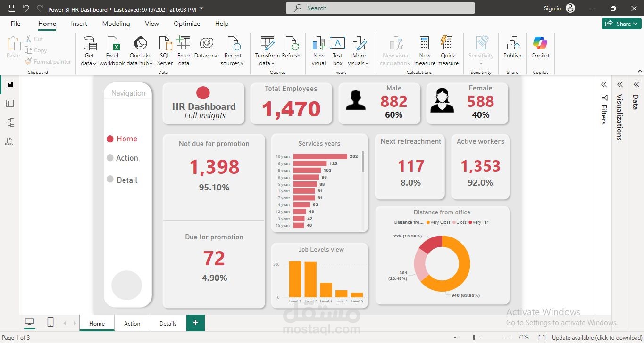This screenshot has width=644, height=343.
Task: Click Update available download link
Action: pyautogui.click(x=597, y=337)
